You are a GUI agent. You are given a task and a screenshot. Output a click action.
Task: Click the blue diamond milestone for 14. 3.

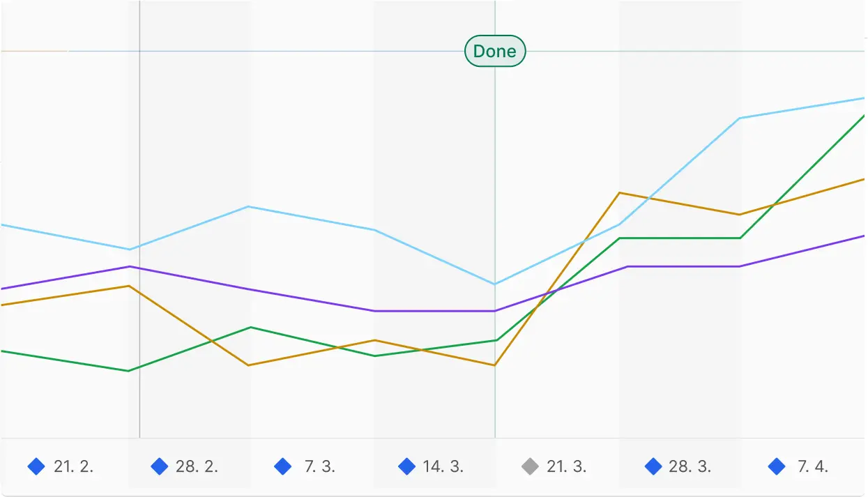point(406,466)
